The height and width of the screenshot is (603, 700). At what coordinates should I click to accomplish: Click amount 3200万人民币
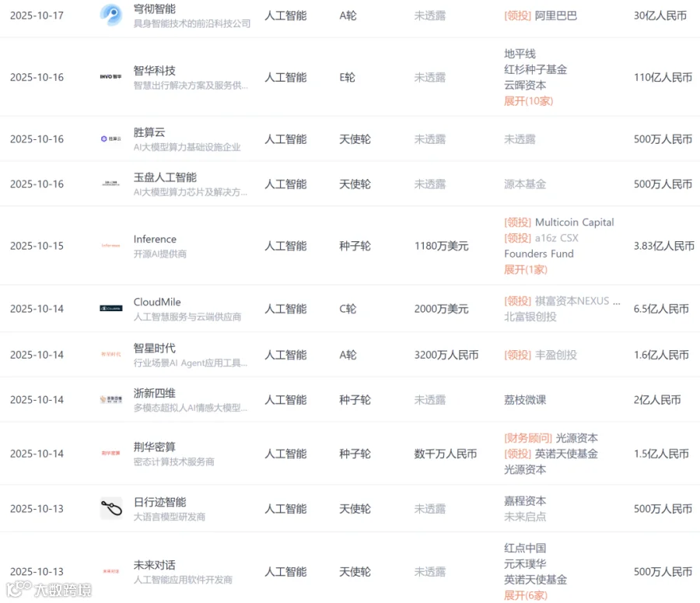(x=446, y=355)
